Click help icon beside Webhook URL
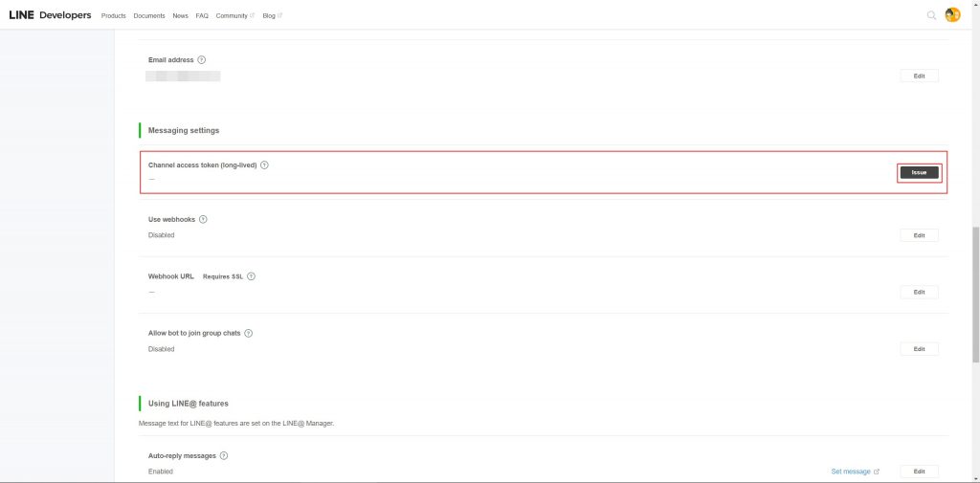This screenshot has width=980, height=483. (x=252, y=276)
